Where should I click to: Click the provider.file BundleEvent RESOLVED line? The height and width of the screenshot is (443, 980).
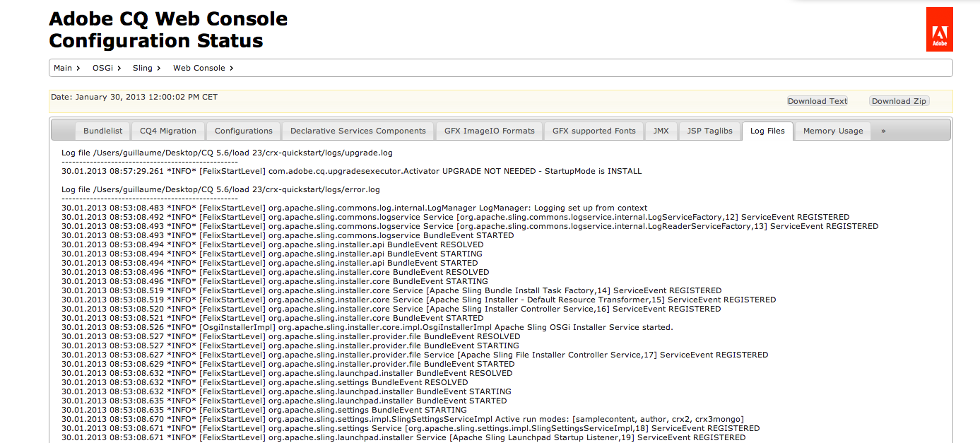[x=291, y=336]
